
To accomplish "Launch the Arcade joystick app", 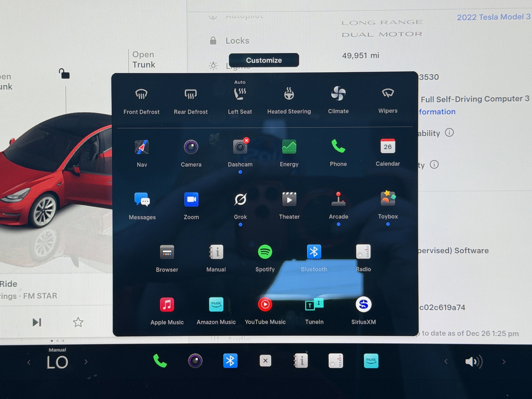I will 338,199.
